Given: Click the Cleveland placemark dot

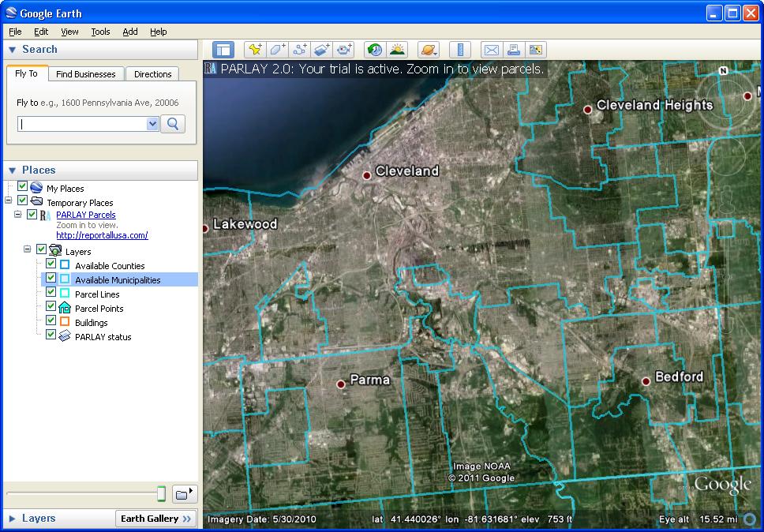Looking at the screenshot, I should (367, 175).
